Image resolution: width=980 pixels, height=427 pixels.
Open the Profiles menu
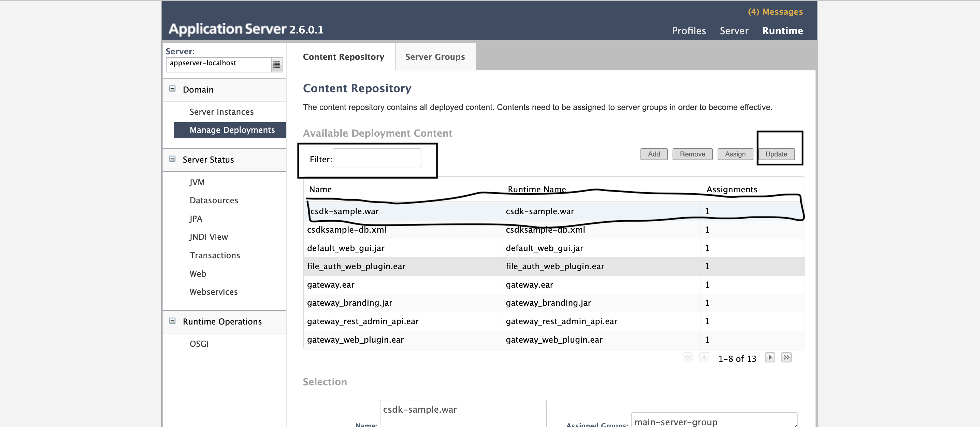689,31
